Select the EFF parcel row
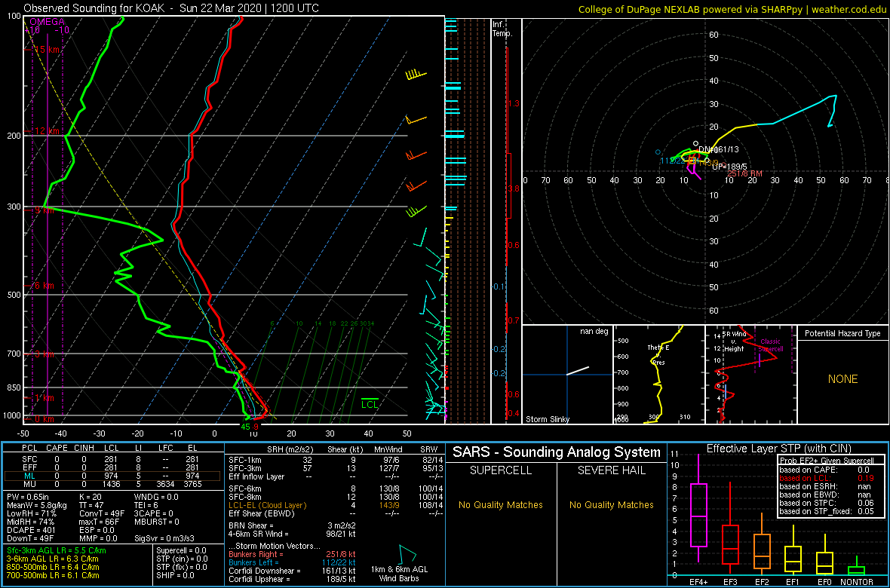 (x=112, y=467)
